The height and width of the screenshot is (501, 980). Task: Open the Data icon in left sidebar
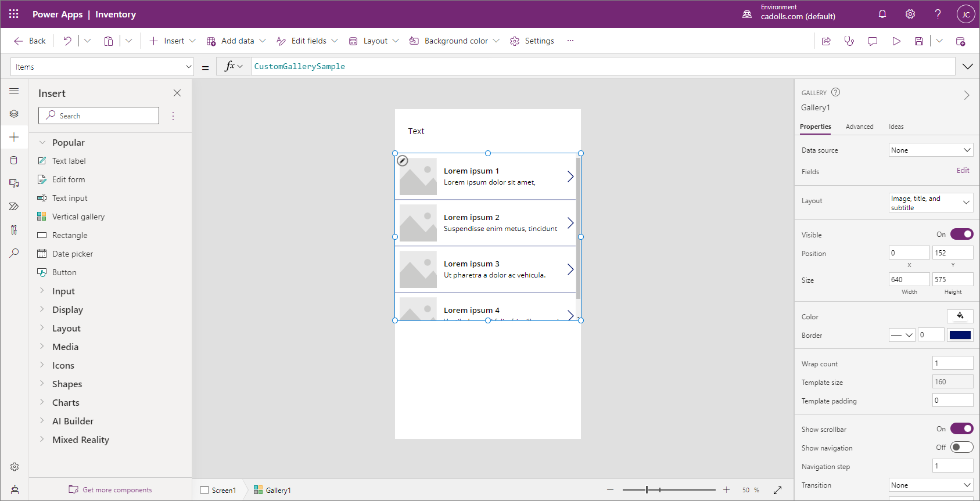pos(15,160)
